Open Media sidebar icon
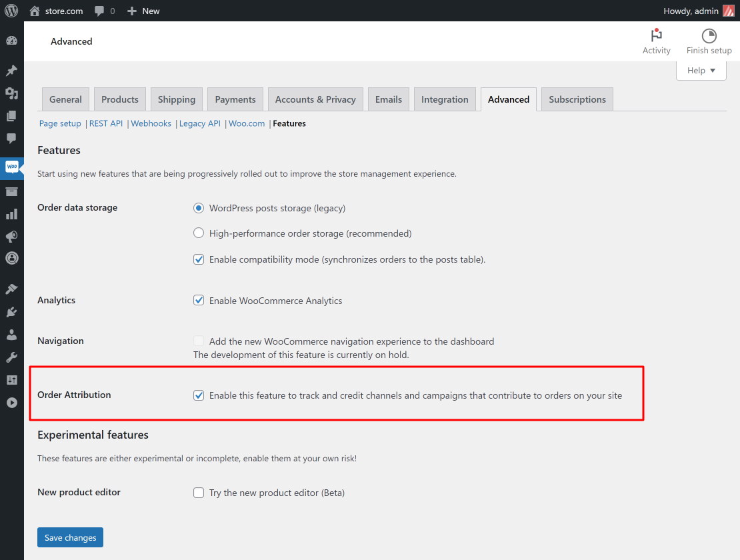This screenshot has width=740, height=560. [12, 93]
